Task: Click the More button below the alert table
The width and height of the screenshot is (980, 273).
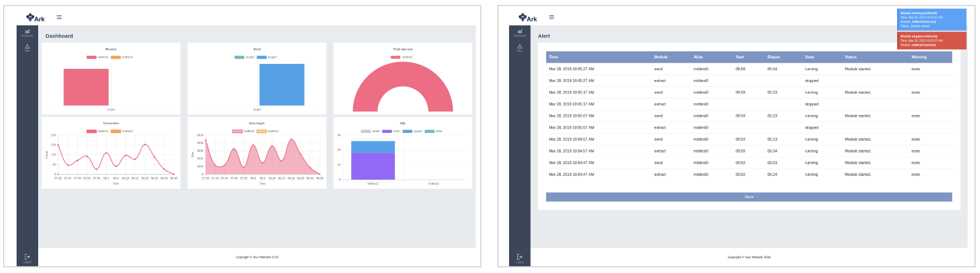Action: coord(748,197)
